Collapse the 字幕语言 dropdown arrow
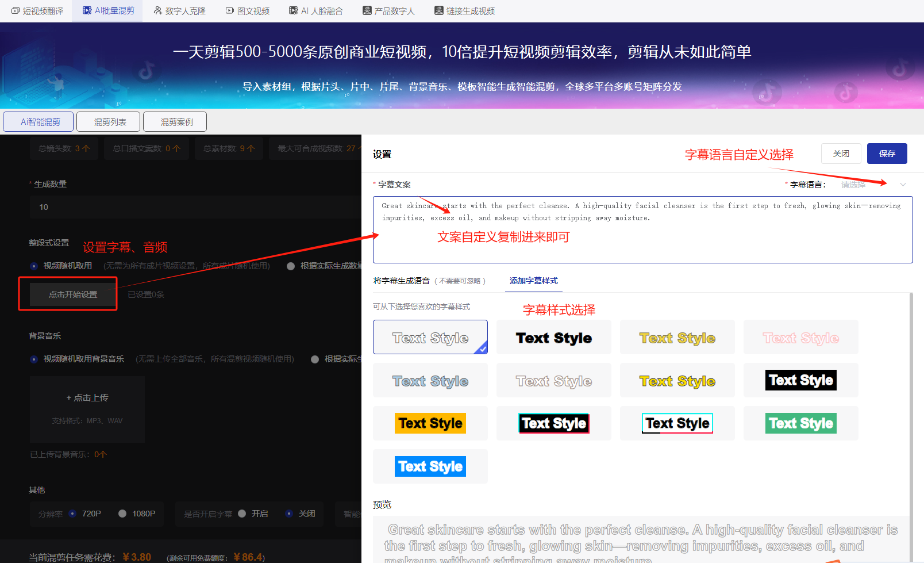The height and width of the screenshot is (563, 924). click(903, 185)
